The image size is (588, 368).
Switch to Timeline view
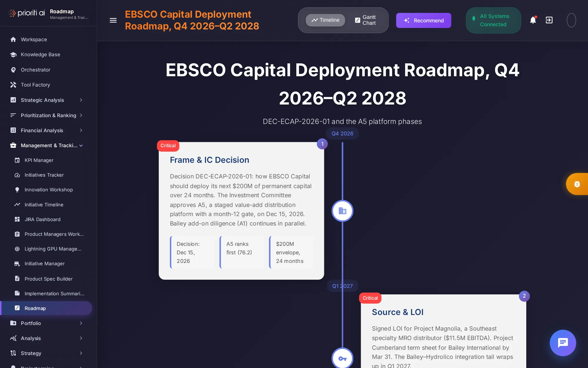[x=325, y=20]
